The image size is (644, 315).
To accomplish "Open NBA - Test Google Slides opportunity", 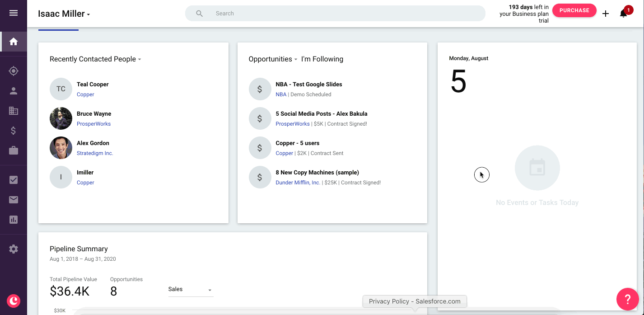I will (309, 85).
